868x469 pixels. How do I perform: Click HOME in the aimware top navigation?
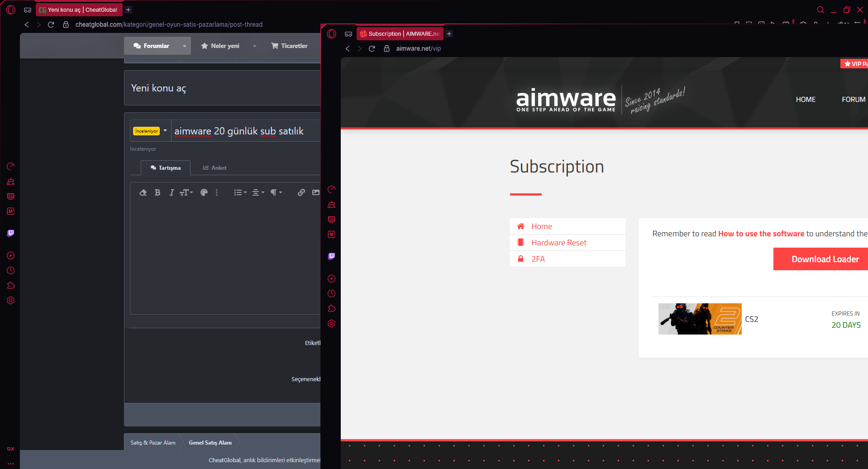click(x=806, y=100)
